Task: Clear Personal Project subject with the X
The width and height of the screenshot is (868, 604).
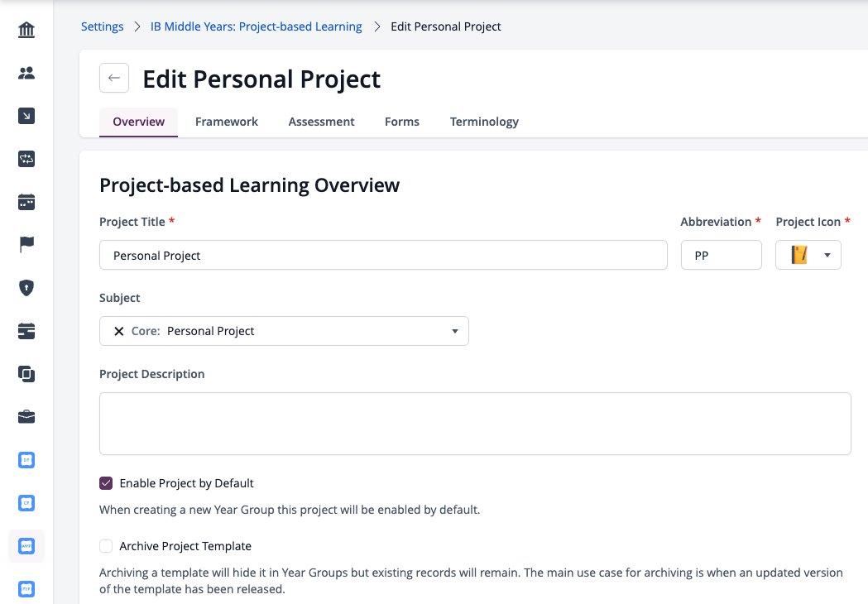Action: pyautogui.click(x=118, y=331)
